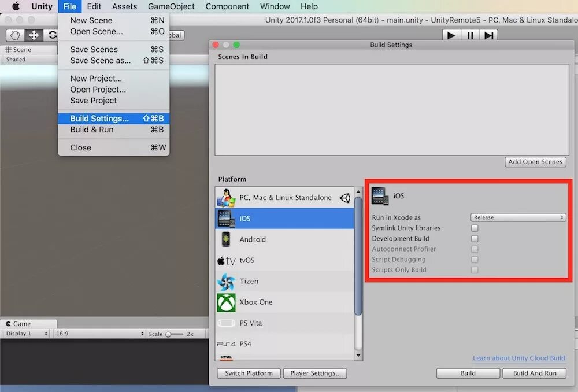Click the platform list scroll up arrow
Screen dimensions: 578x392
(x=358, y=192)
